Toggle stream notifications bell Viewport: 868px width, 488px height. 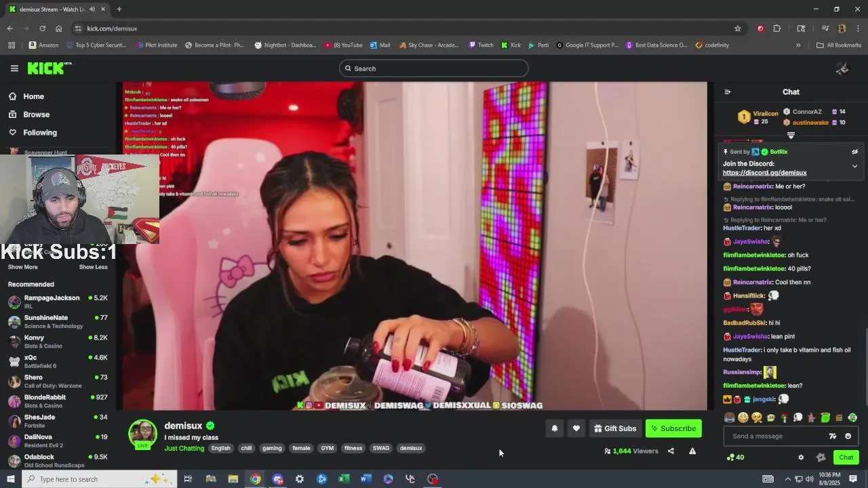(x=555, y=428)
